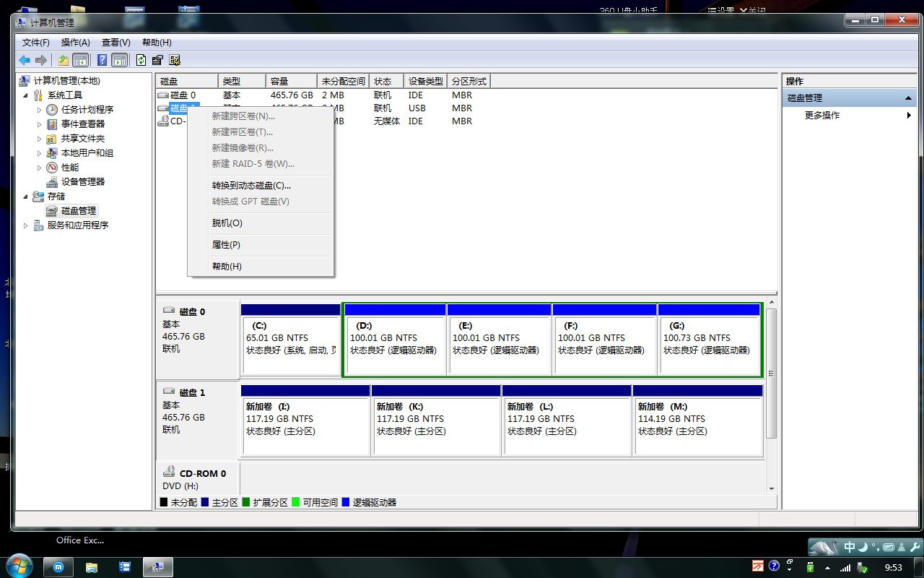Open the 操作(A) menu
Viewport: 924px width, 578px height.
[x=76, y=43]
